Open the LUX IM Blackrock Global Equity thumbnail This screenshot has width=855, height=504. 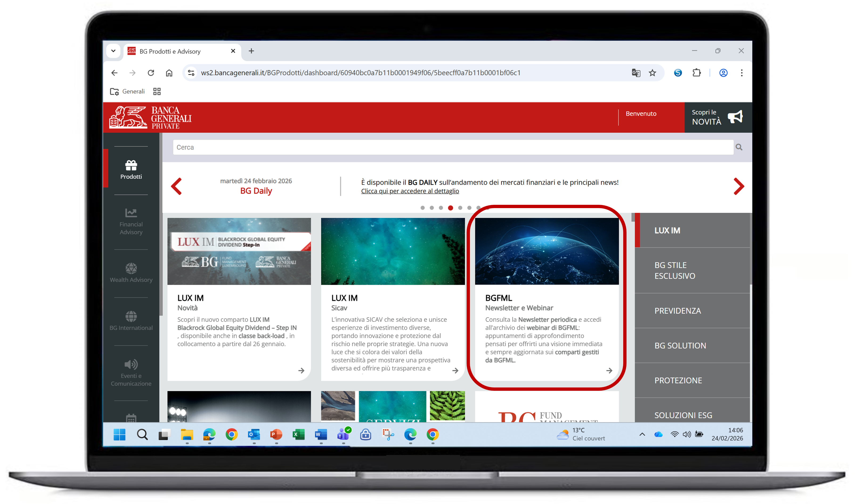(x=239, y=251)
